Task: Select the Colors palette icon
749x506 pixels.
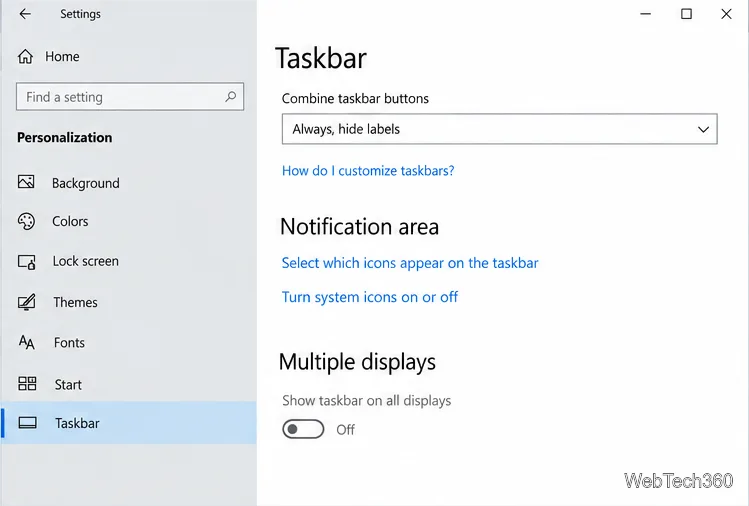Action: (26, 221)
